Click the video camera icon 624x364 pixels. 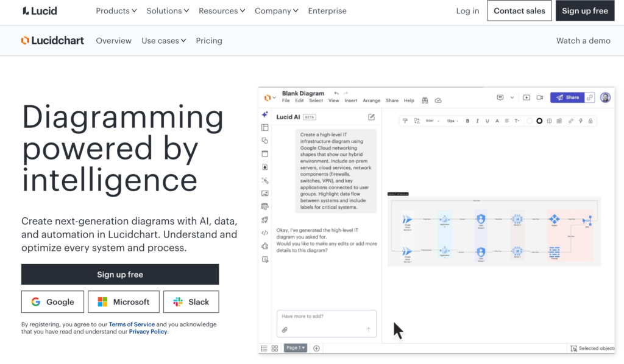[540, 97]
